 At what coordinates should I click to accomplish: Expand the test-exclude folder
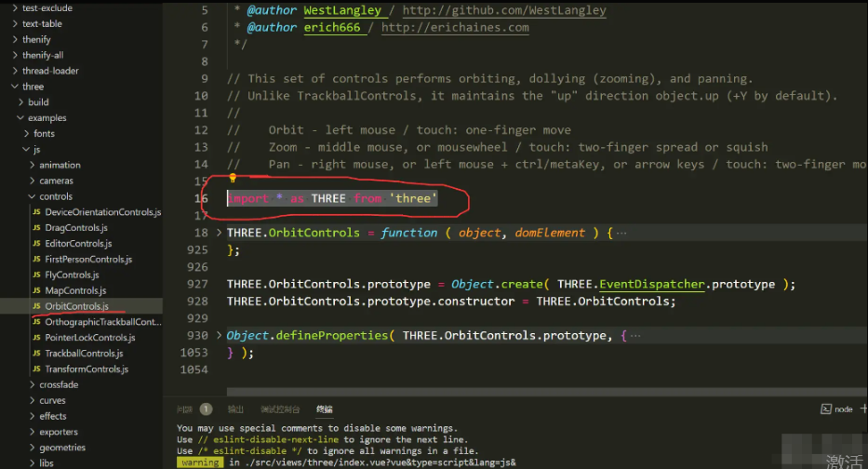coord(15,7)
